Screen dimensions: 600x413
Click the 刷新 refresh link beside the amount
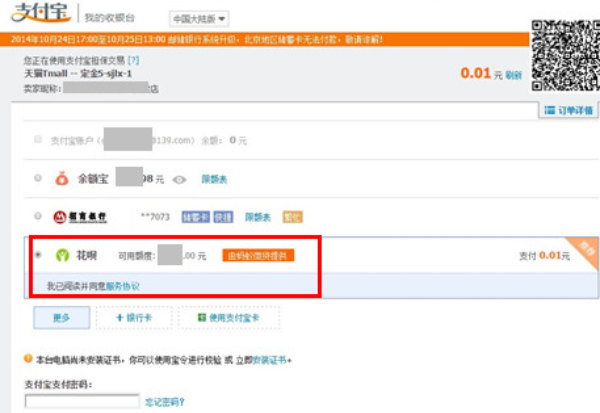513,74
